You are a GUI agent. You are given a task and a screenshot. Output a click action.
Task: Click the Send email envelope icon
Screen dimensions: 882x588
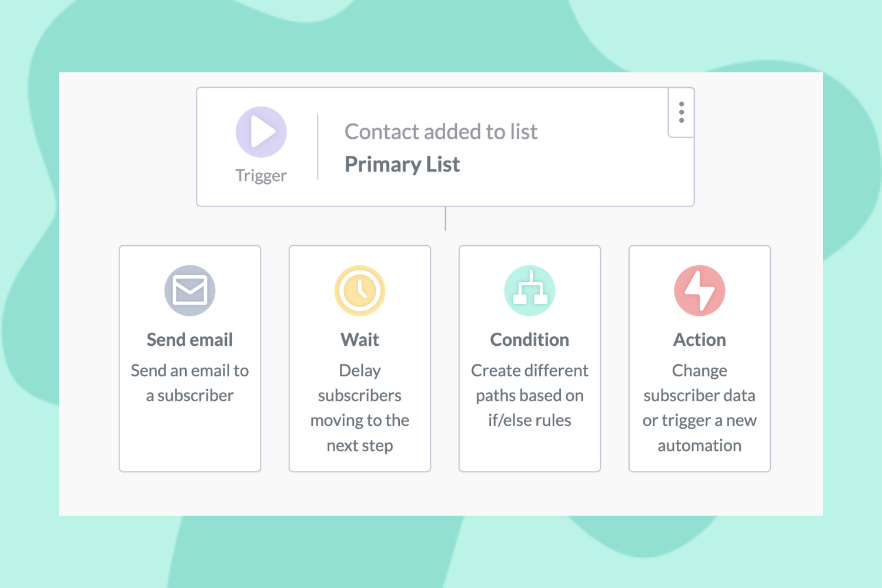click(190, 290)
